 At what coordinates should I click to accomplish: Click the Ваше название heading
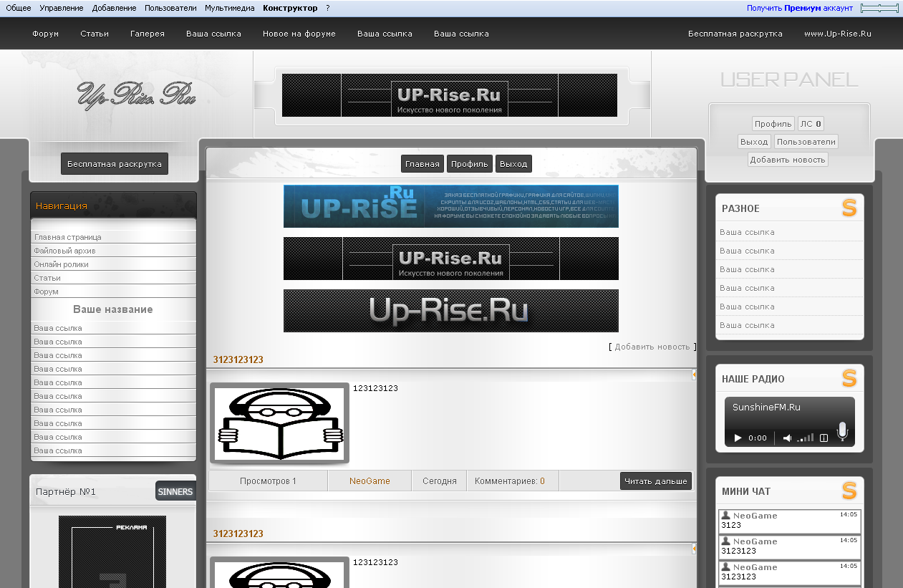pyautogui.click(x=113, y=309)
